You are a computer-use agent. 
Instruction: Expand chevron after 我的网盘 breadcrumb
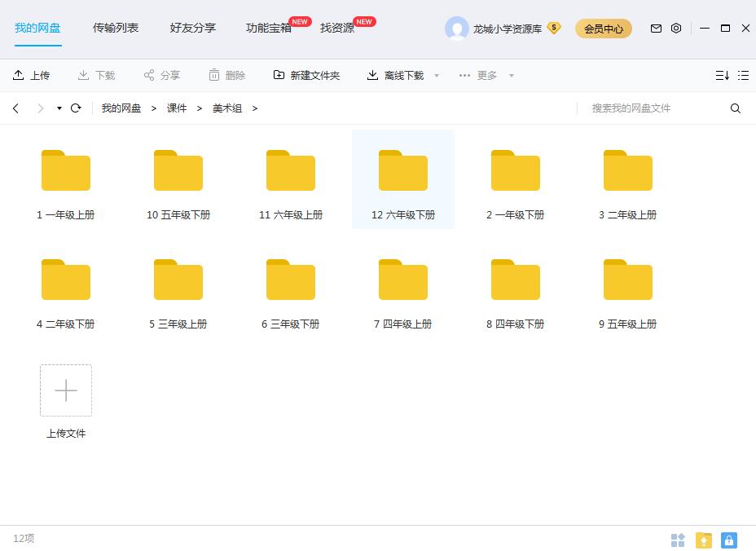[154, 108]
